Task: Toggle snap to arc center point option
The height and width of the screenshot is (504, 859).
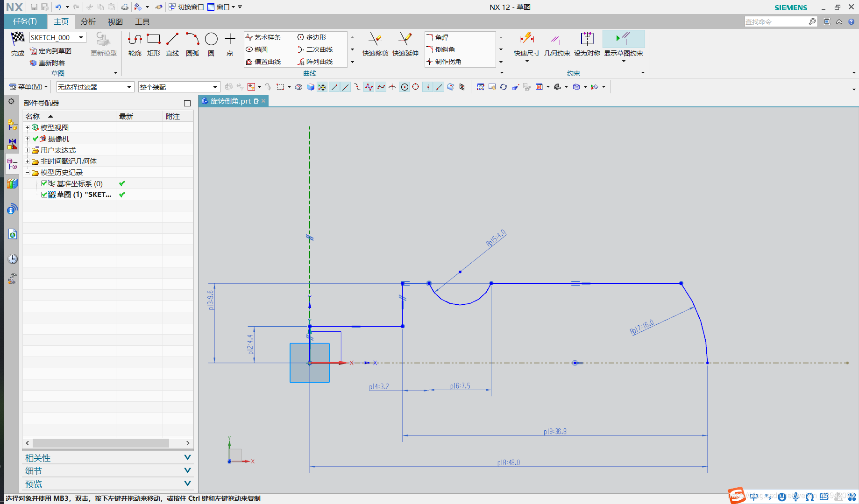Action: click(x=405, y=87)
